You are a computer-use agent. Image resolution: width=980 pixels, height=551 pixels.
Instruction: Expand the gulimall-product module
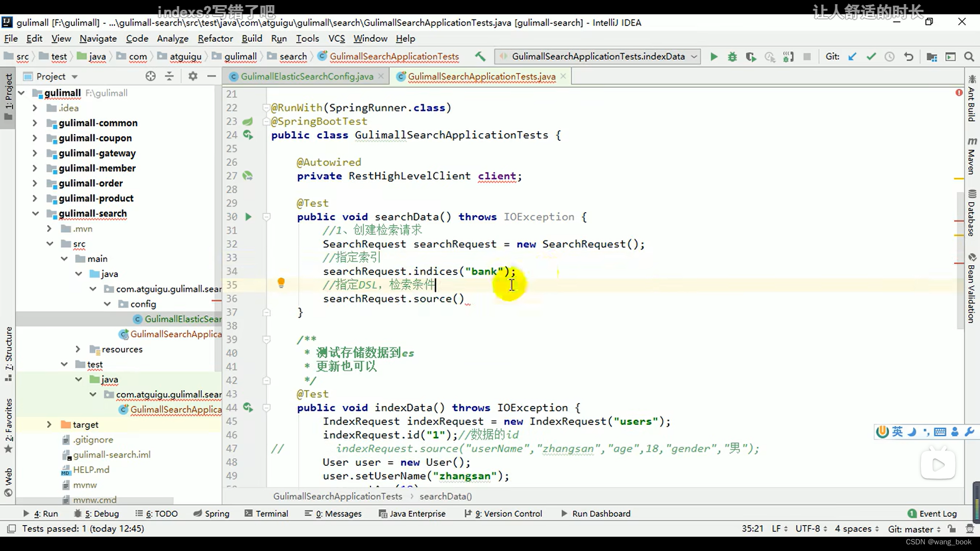point(35,198)
